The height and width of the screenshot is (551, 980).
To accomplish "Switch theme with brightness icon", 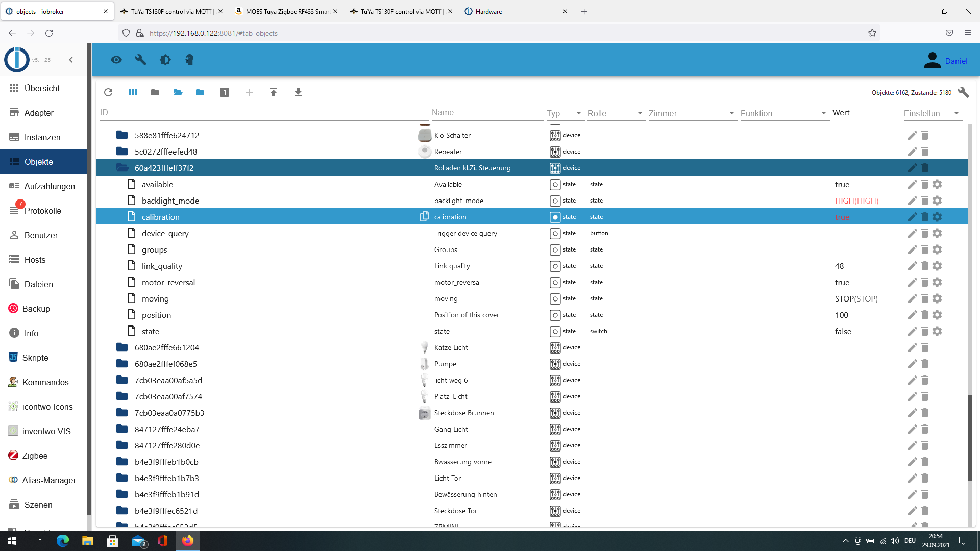I will coord(165,60).
